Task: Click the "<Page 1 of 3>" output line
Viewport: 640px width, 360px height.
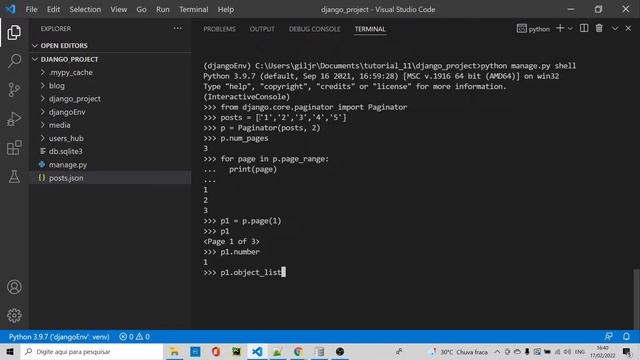Action: [231, 241]
